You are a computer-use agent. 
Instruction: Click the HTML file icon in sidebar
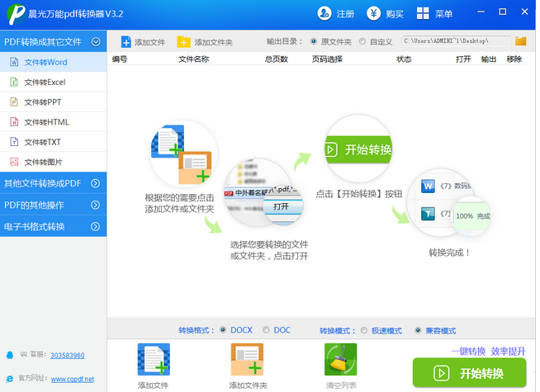click(x=14, y=122)
